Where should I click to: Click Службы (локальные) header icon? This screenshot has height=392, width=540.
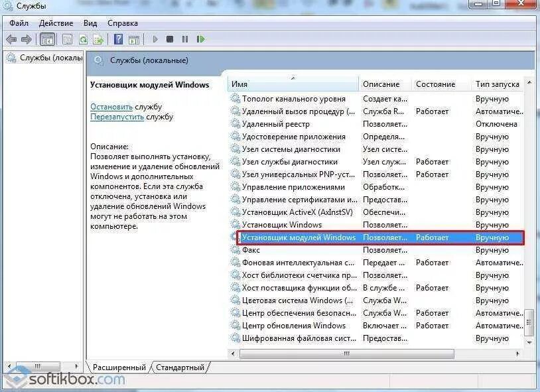(x=98, y=60)
